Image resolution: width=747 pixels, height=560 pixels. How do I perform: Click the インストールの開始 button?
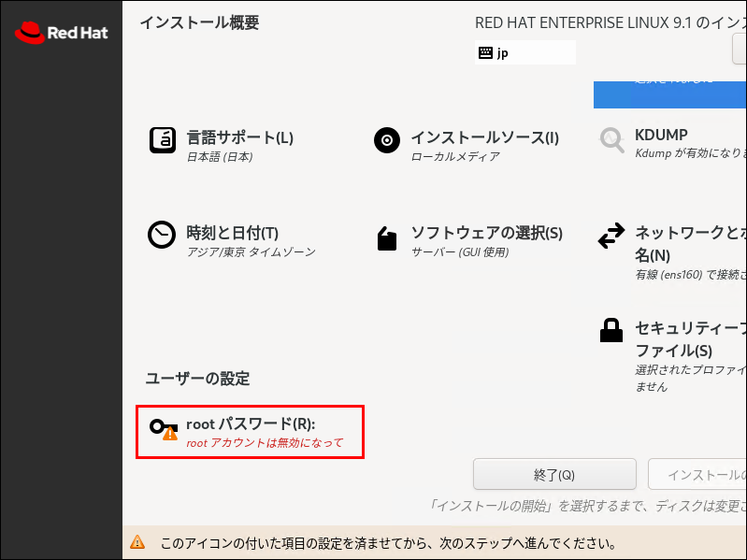pos(697,474)
